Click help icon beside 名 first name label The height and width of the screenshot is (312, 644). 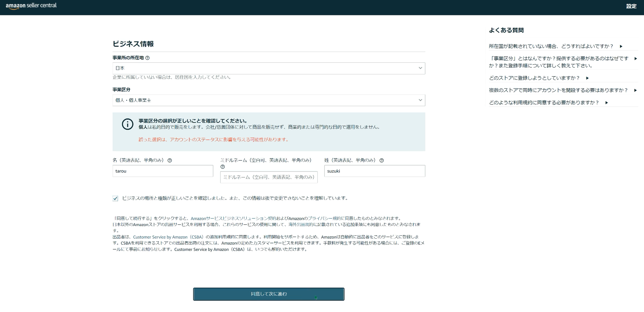coord(170,160)
